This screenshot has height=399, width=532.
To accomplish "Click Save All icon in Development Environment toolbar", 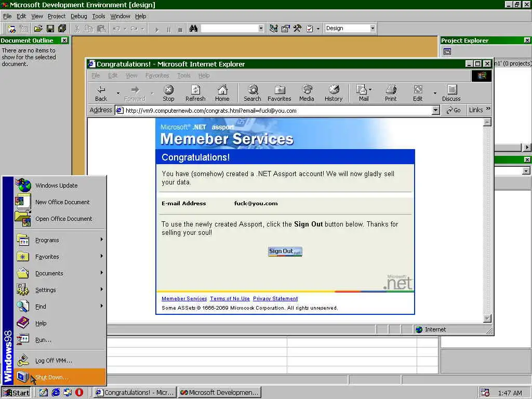I will point(62,29).
